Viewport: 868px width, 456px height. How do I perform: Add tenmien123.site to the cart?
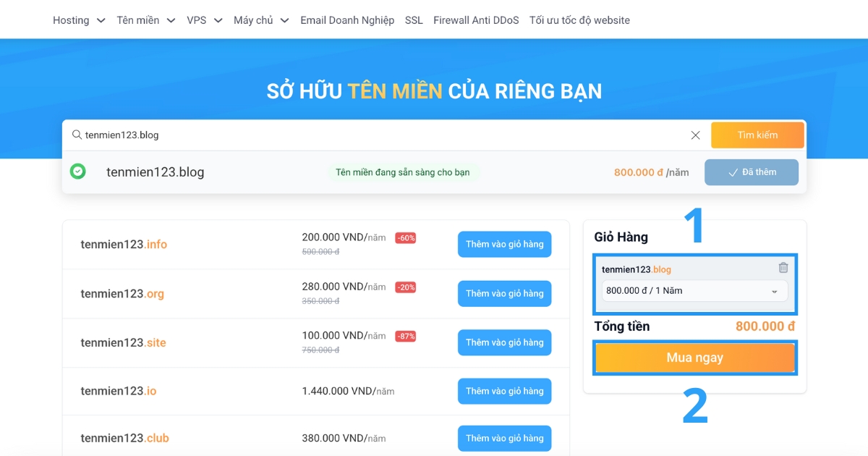coord(504,342)
